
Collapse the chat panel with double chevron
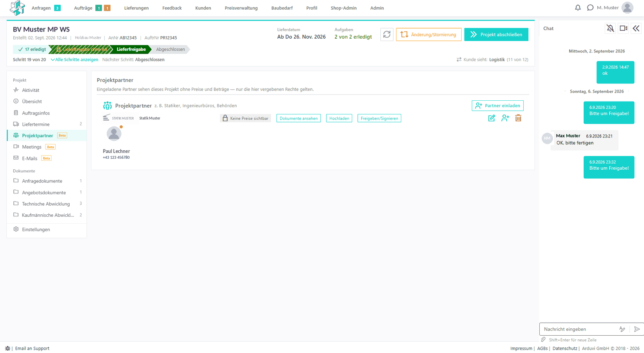(x=636, y=28)
